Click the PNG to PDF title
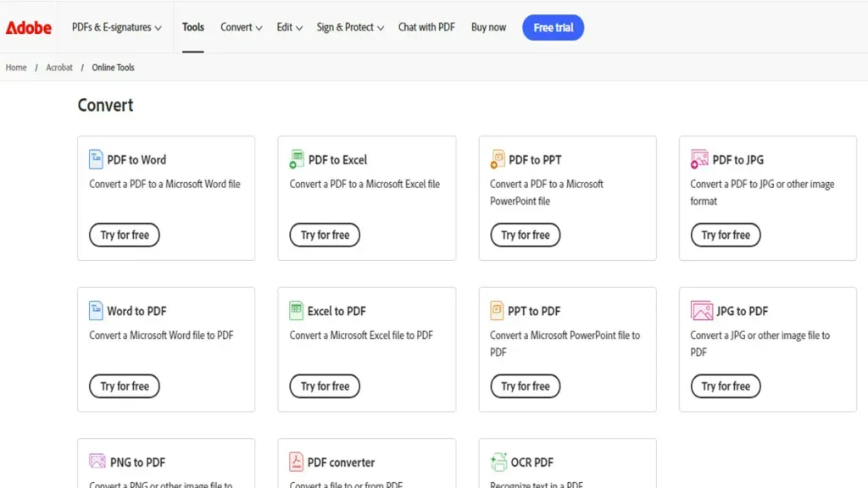Viewport: 868px width, 488px height. click(138, 462)
